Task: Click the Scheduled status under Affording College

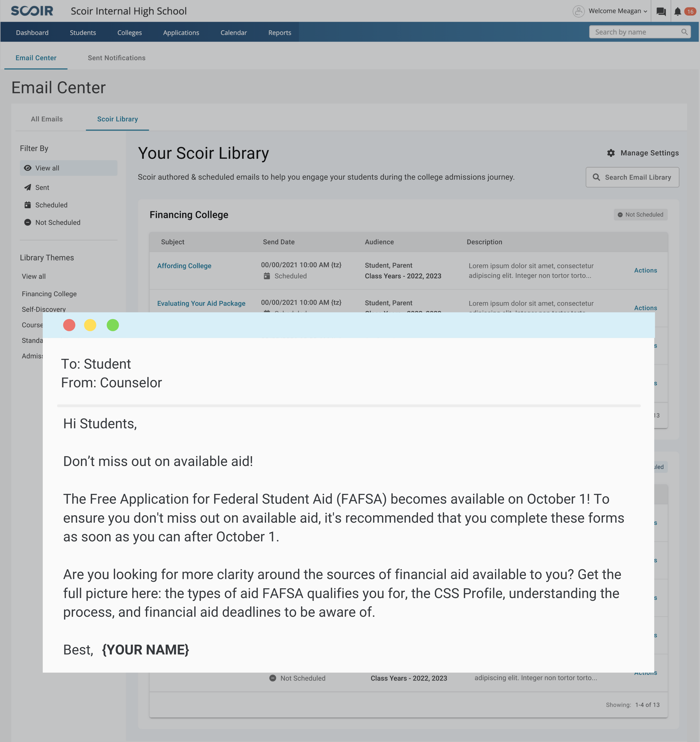Action: [285, 276]
